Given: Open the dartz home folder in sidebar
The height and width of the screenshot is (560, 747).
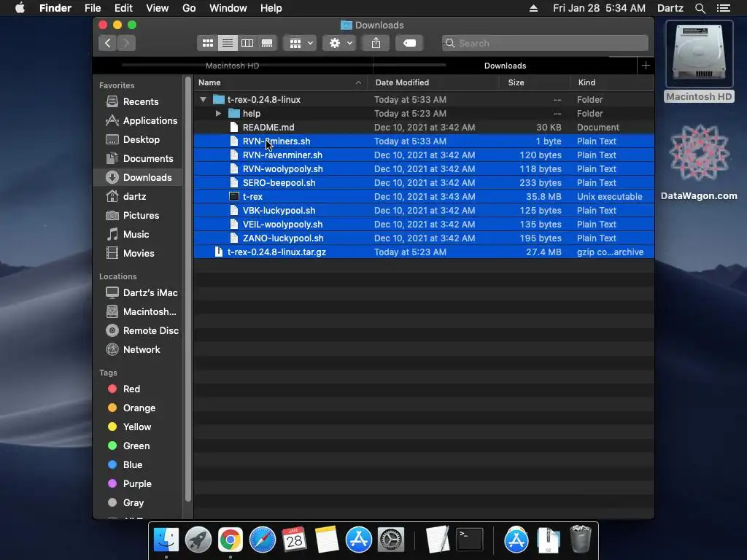Looking at the screenshot, I should click(x=138, y=196).
